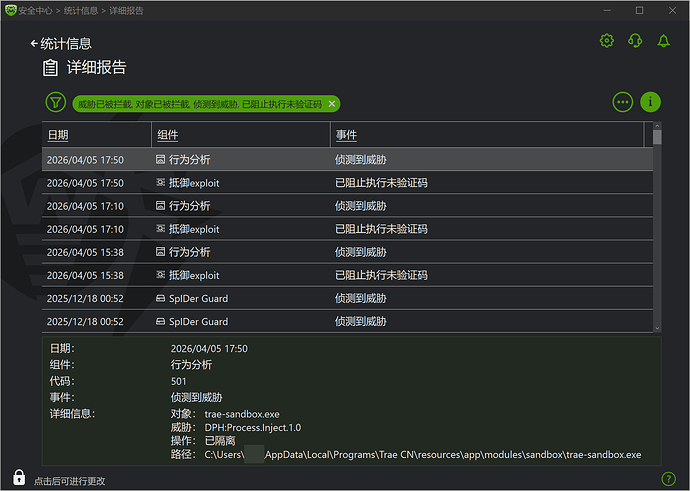This screenshot has width=690, height=491.
Task: Click the funnel filter icon
Action: [55, 102]
